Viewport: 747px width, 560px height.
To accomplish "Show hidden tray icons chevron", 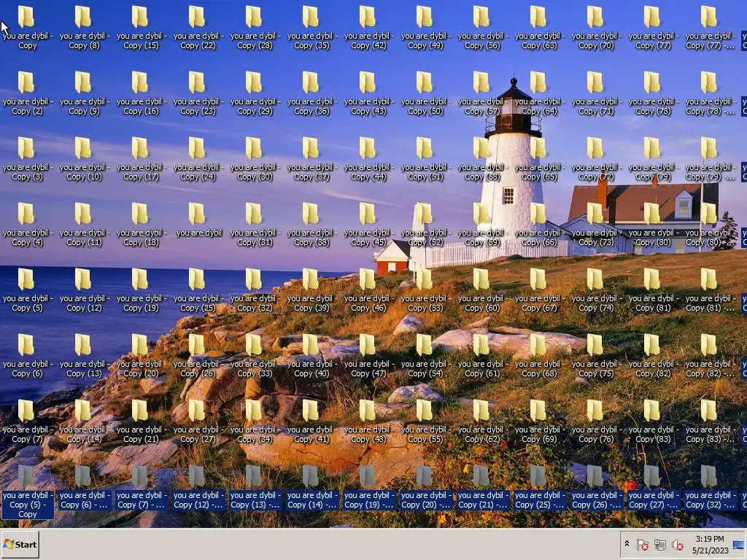I will (627, 544).
